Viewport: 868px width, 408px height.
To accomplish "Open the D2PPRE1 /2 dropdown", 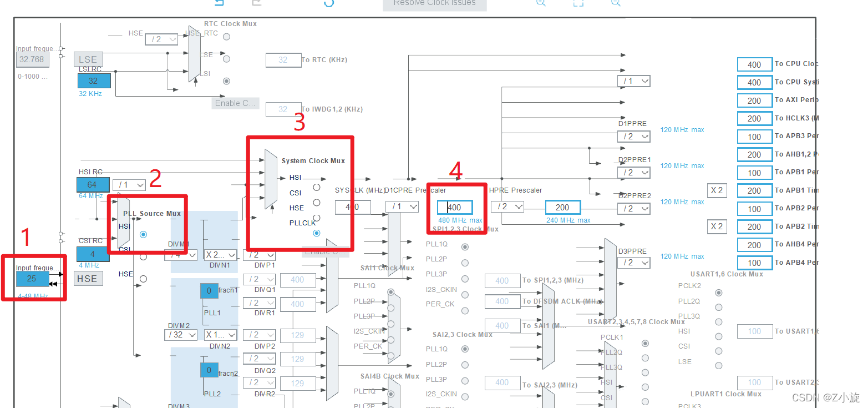I will click(634, 173).
